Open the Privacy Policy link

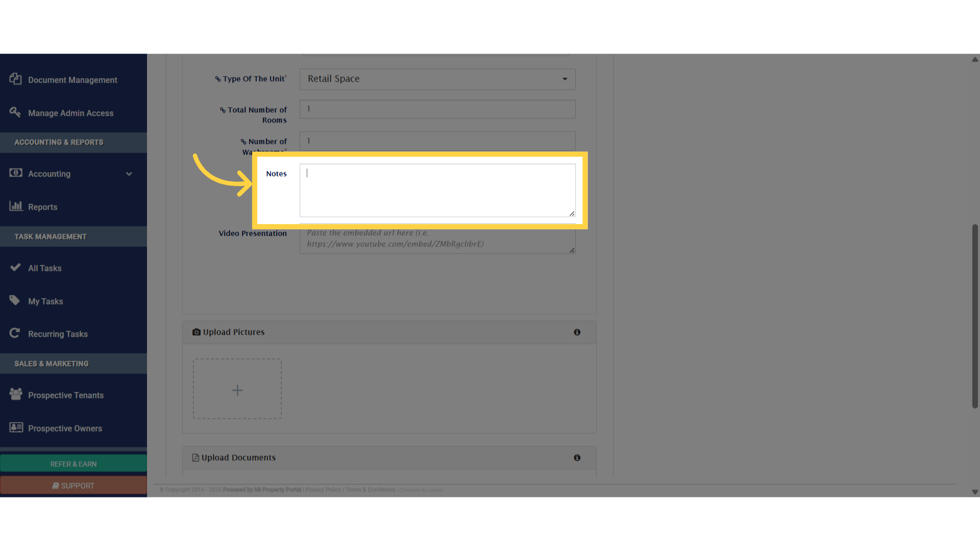click(323, 489)
